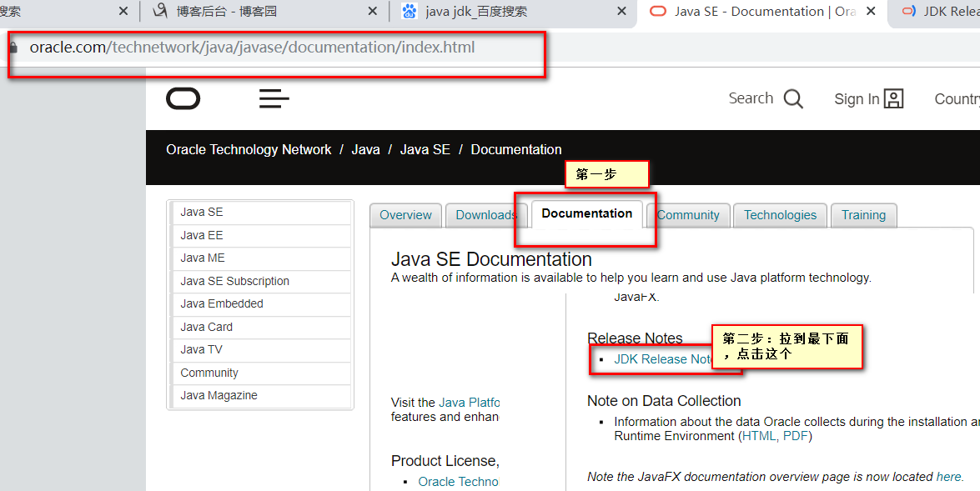Click the Oracle logo icon

click(x=183, y=98)
